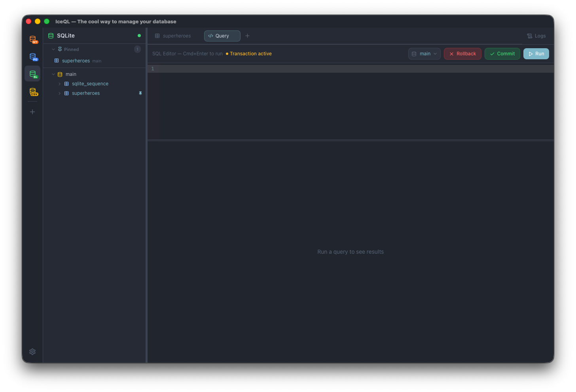The height and width of the screenshot is (392, 576).
Task: Rollback the active transaction
Action: [462, 54]
